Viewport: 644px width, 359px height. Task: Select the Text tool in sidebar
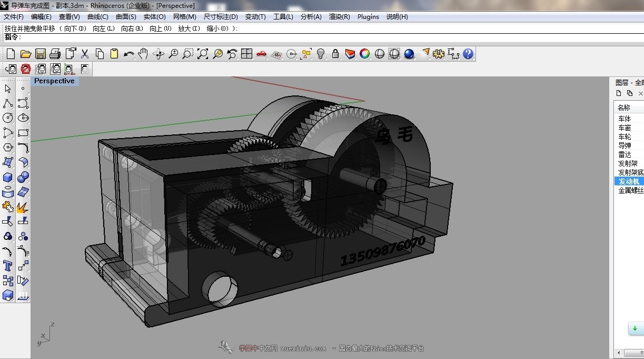coord(8,266)
